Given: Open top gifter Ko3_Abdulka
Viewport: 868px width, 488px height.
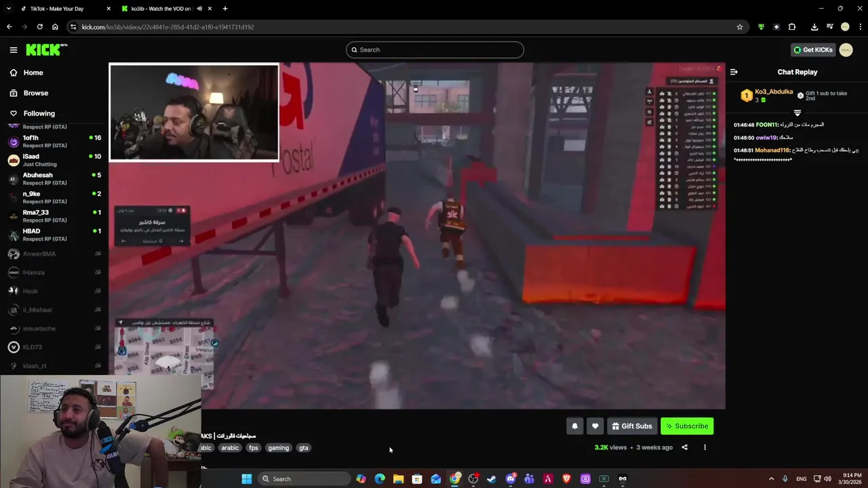Looking at the screenshot, I should click(774, 92).
